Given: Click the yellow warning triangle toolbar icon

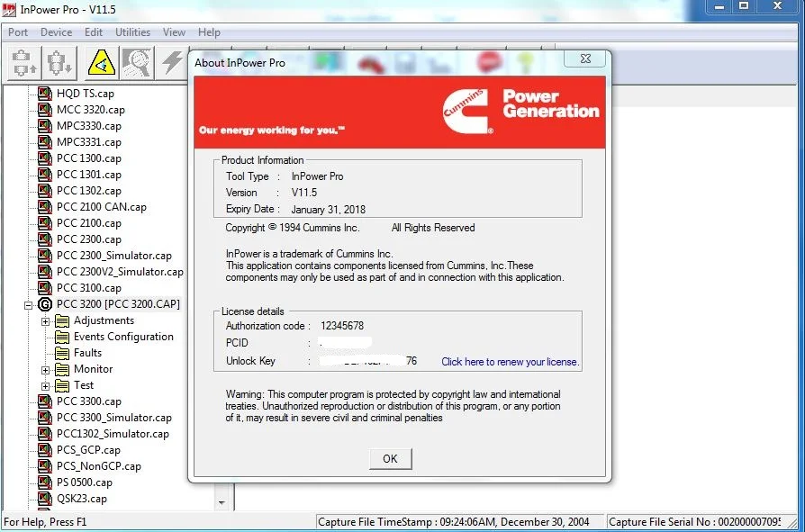Looking at the screenshot, I should 101,63.
